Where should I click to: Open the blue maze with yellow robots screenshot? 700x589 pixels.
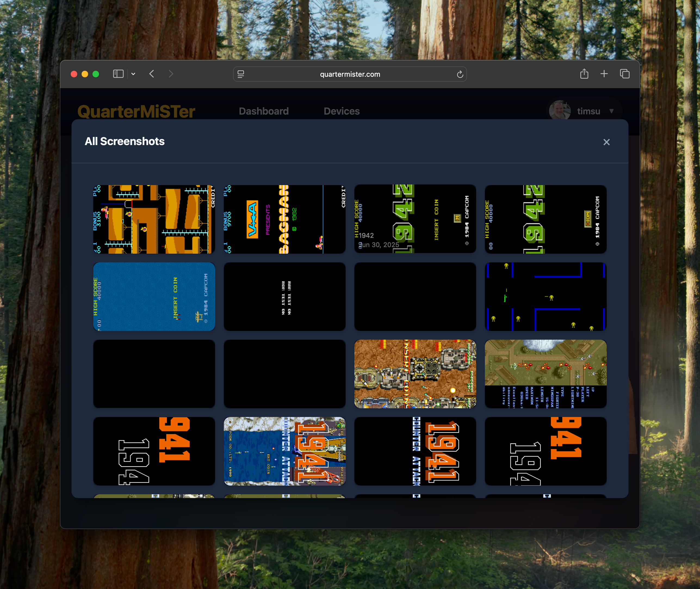click(546, 296)
